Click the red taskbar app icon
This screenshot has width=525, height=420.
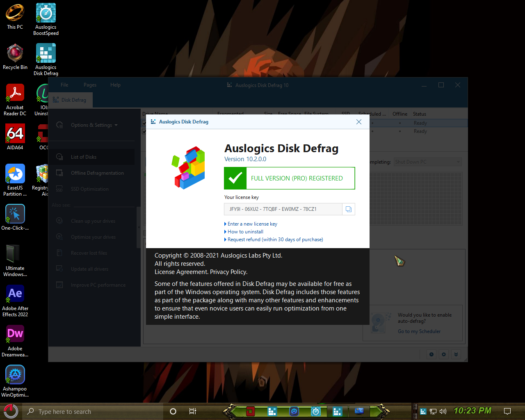(251, 411)
